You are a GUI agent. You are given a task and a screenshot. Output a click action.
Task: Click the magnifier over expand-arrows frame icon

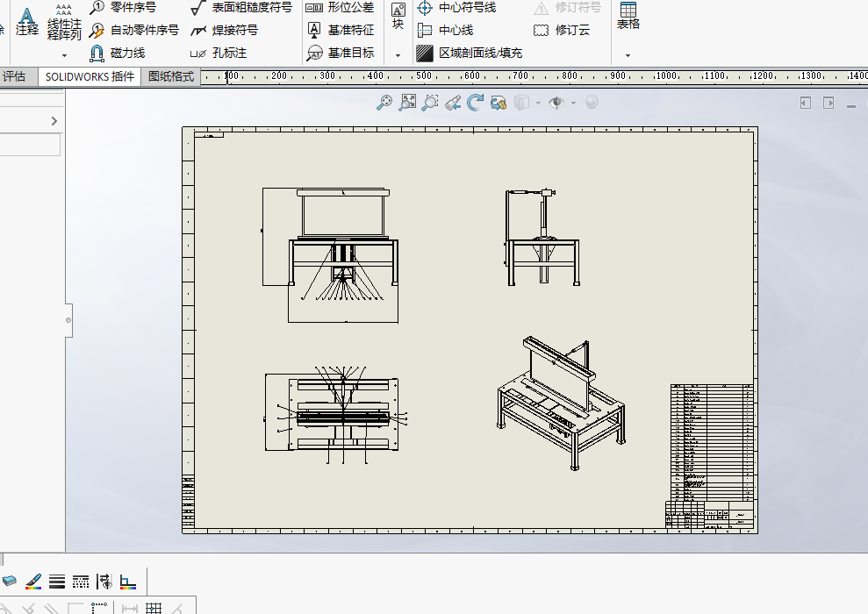pyautogui.click(x=407, y=103)
